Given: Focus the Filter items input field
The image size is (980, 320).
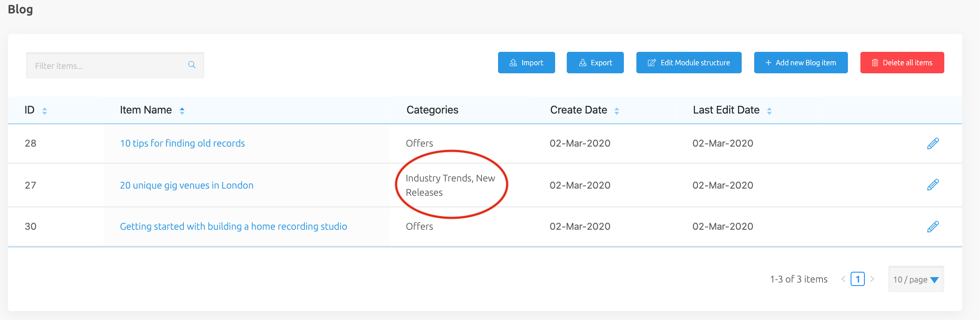Looking at the screenshot, I should coord(107,66).
